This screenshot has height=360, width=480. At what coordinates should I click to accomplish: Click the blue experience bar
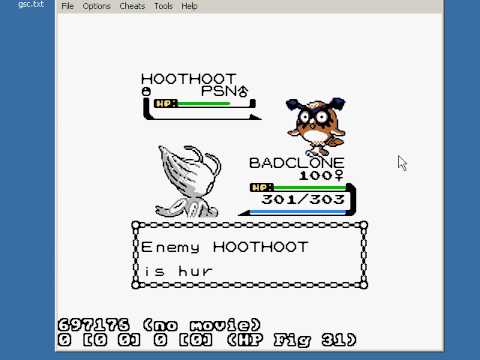click(x=298, y=212)
